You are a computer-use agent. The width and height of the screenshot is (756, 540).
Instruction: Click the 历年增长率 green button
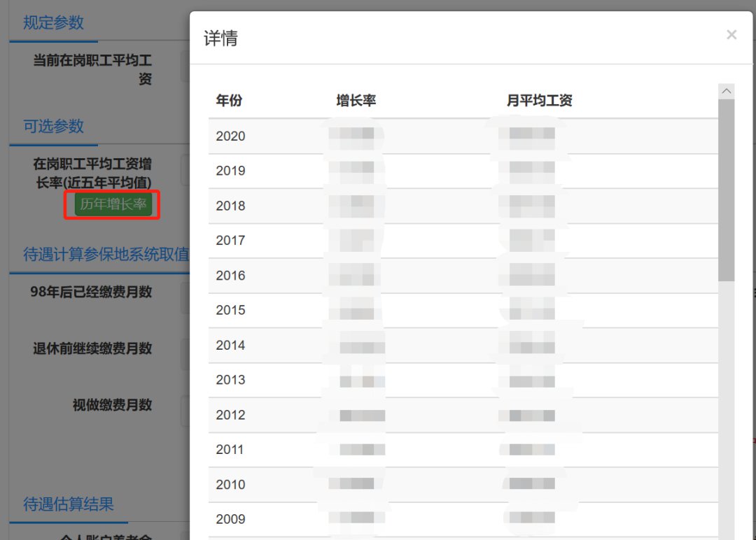tap(113, 205)
